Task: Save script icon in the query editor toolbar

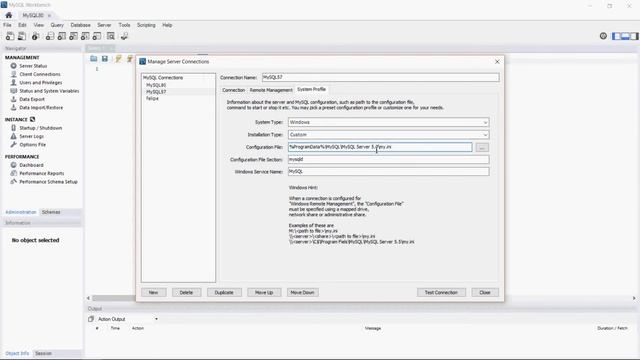Action: coord(105,59)
